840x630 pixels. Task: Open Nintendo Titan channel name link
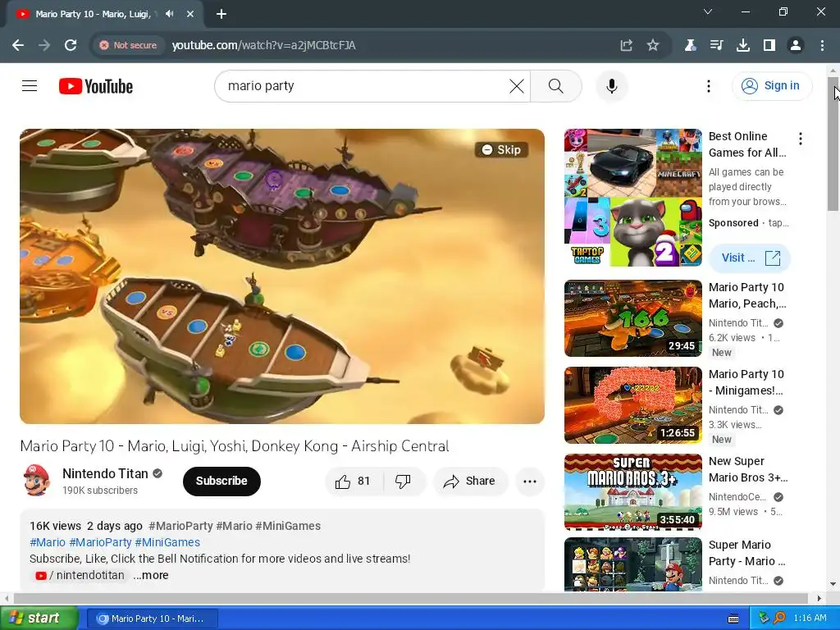[105, 473]
